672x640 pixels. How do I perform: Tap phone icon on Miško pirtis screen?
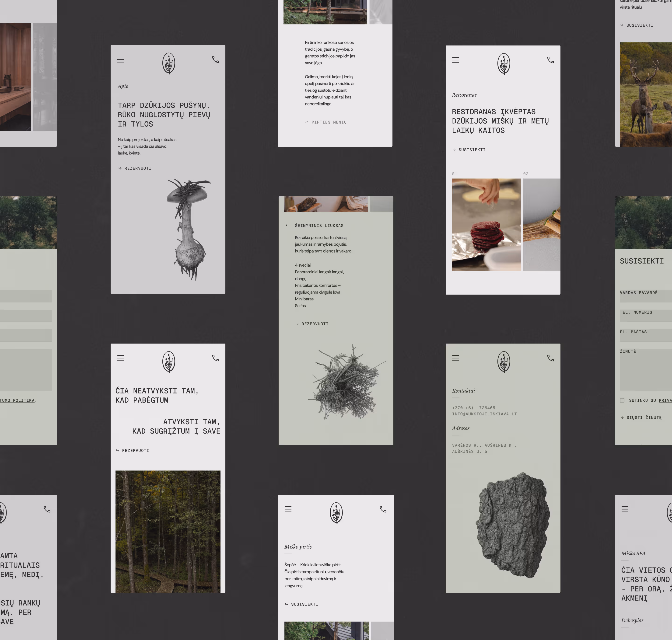click(x=383, y=509)
